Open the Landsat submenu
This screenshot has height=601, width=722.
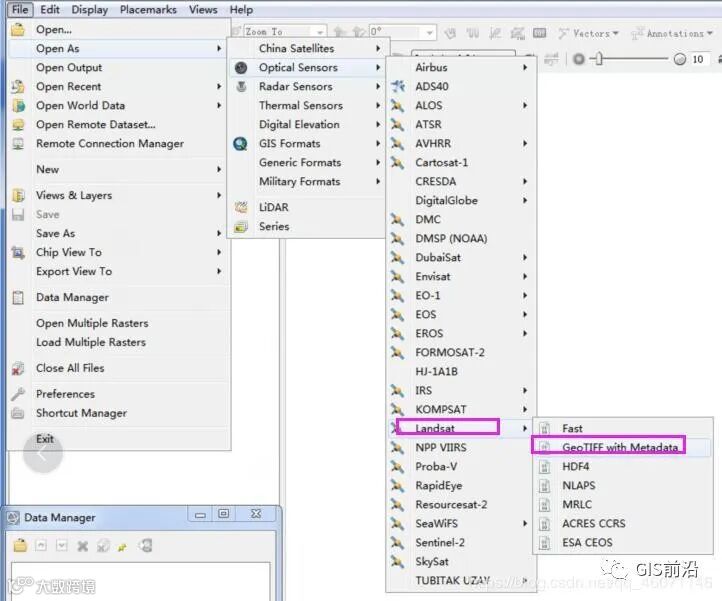coord(460,428)
